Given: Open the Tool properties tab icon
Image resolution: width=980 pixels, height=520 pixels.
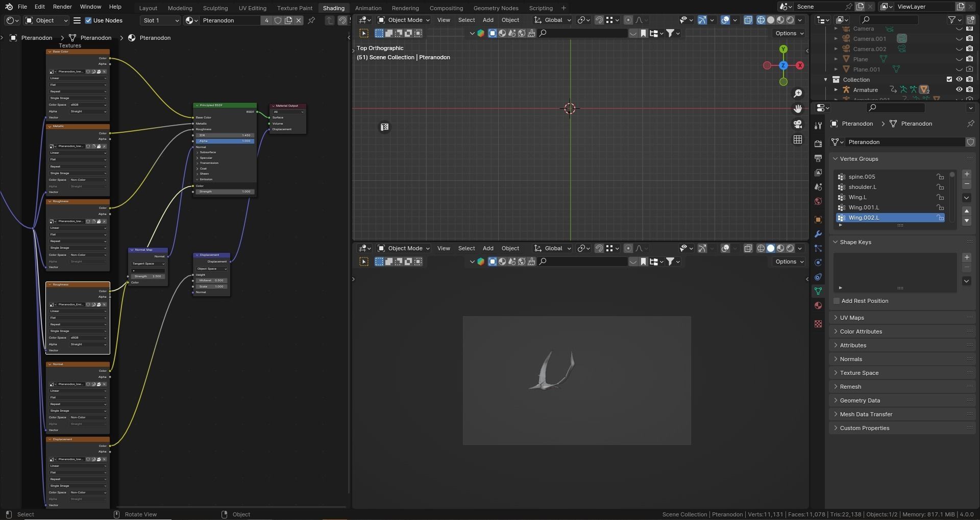Looking at the screenshot, I should coord(818,126).
